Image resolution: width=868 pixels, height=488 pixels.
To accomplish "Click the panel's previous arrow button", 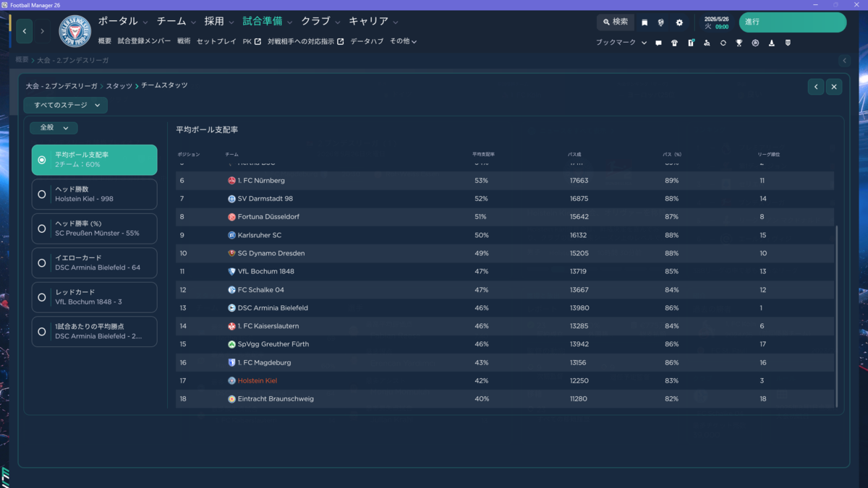I will pos(816,87).
